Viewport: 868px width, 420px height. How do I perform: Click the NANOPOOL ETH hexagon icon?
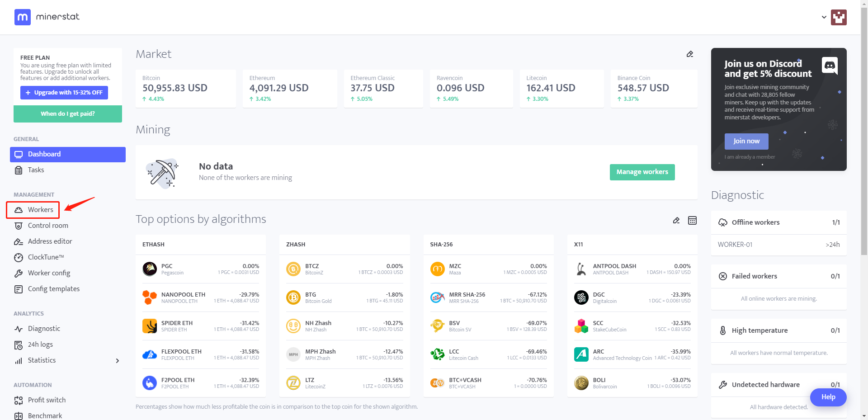pos(150,297)
